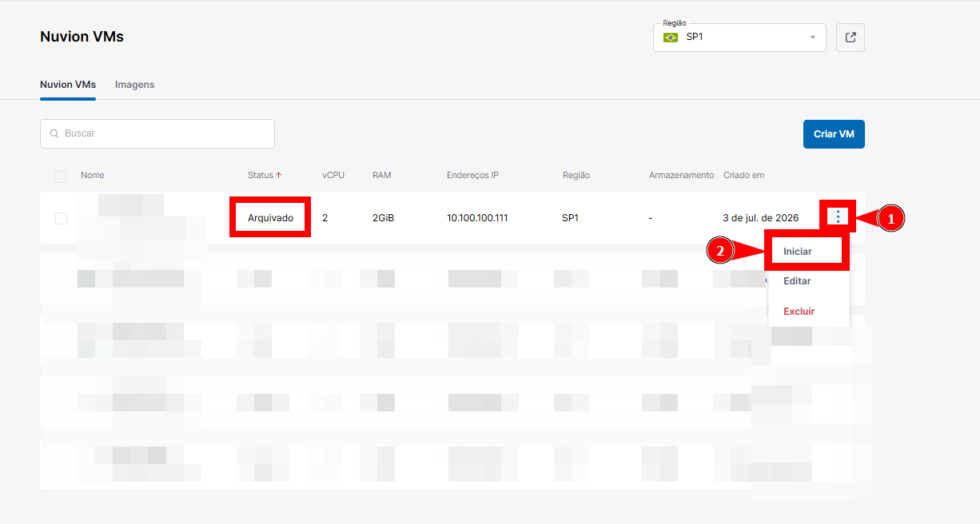Click the IP address 10.100.100.111
The height and width of the screenshot is (524, 980).
477,217
